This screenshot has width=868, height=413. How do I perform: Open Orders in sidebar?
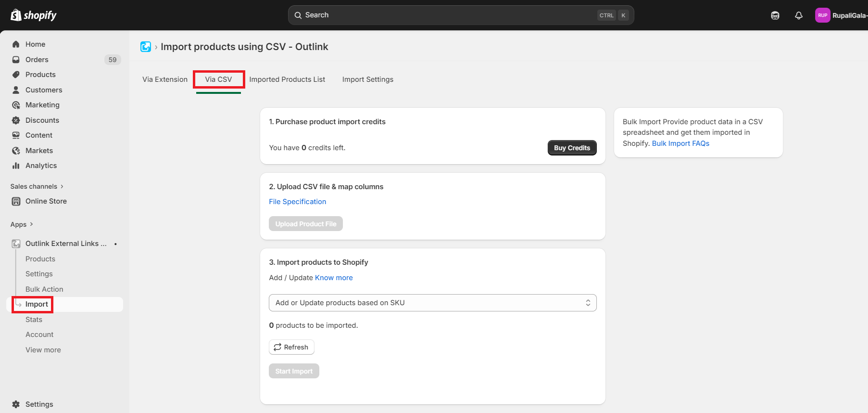point(37,60)
